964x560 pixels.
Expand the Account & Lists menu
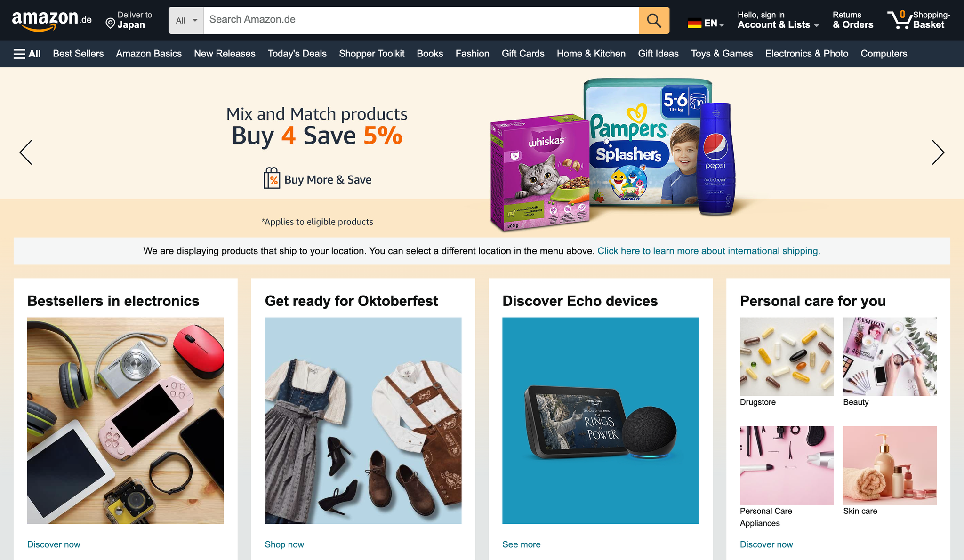tap(778, 20)
